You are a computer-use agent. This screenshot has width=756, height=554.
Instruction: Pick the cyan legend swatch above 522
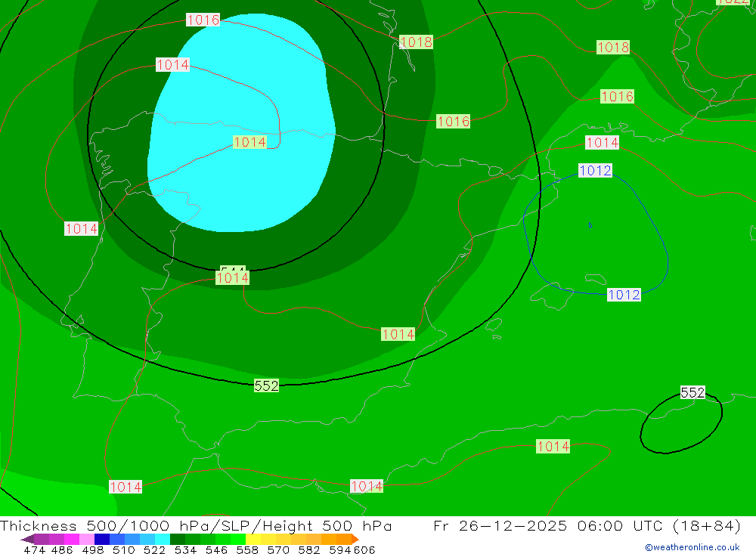coord(163,539)
